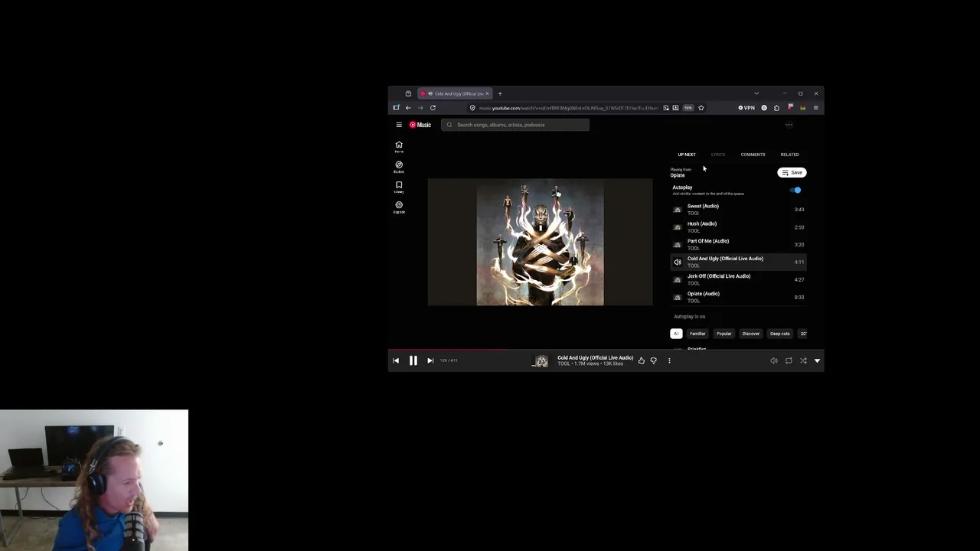Go back in the browser

click(x=408, y=108)
